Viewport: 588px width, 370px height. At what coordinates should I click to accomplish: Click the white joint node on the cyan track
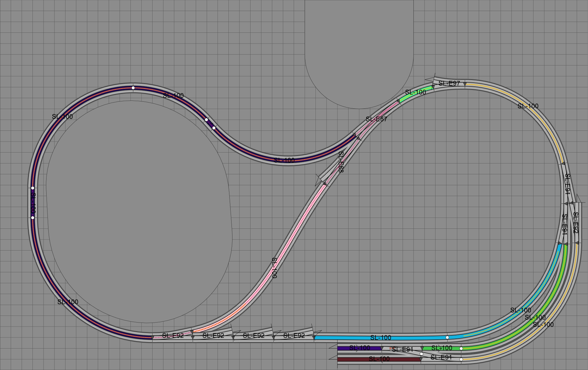[x=447, y=338]
